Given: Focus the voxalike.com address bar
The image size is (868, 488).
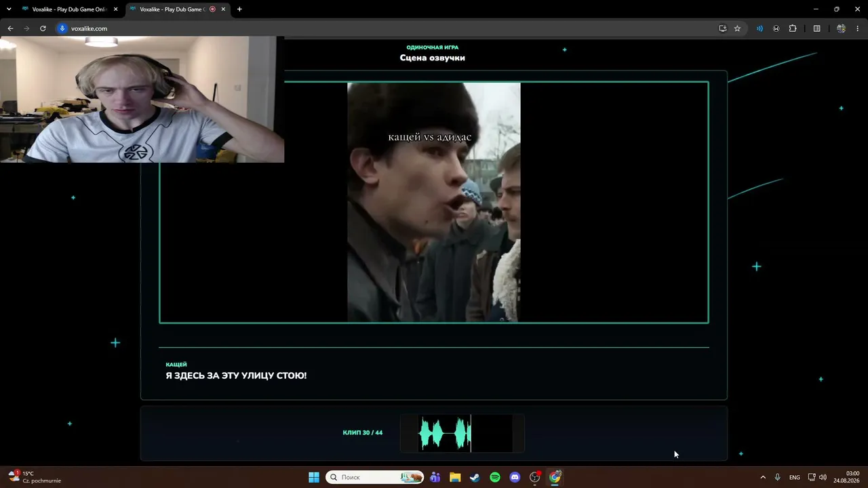Looking at the screenshot, I should point(387,28).
